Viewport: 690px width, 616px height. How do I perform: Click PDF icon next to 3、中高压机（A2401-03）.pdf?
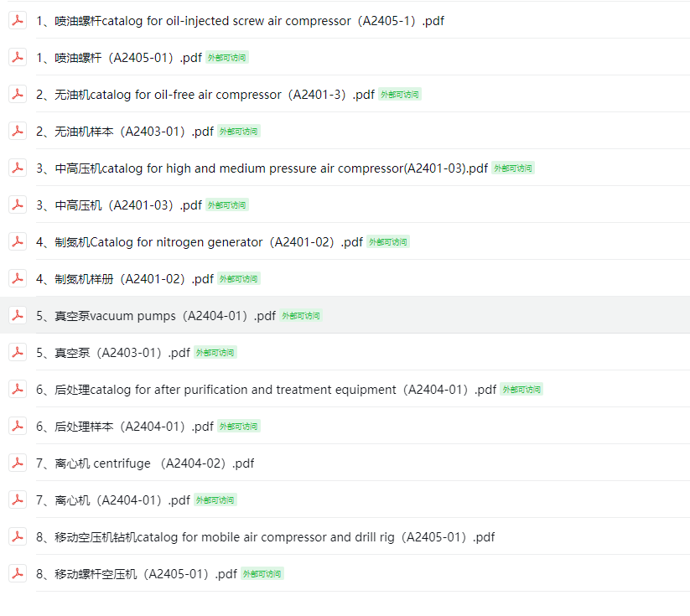click(x=18, y=204)
